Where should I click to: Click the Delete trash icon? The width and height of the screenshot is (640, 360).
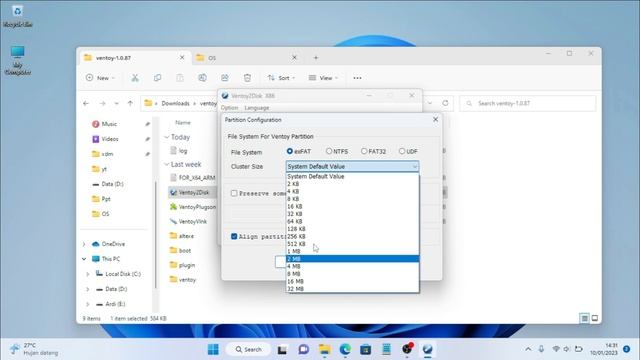click(247, 78)
